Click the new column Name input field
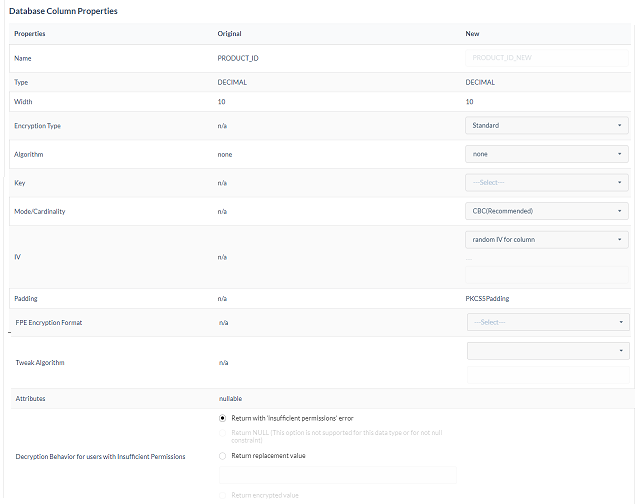Image resolution: width=642 pixels, height=504 pixels. click(547, 58)
